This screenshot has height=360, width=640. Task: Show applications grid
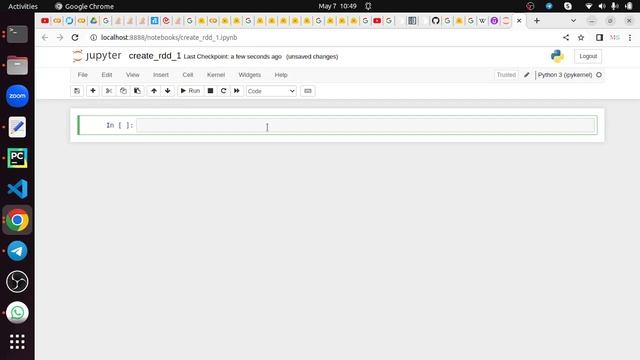pos(17,342)
